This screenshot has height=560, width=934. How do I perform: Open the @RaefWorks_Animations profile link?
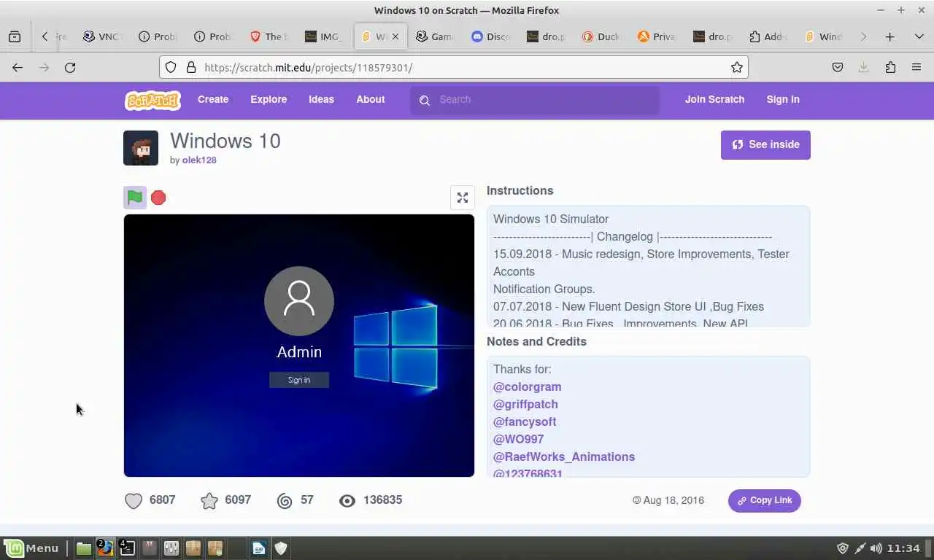coord(564,457)
